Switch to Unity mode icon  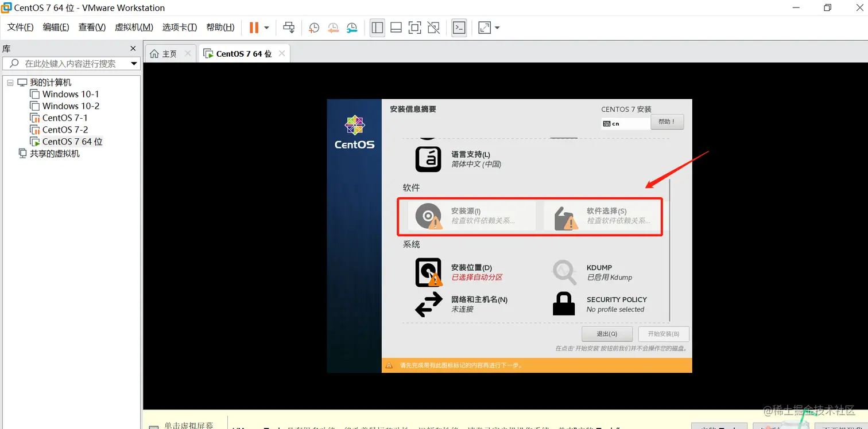[433, 28]
